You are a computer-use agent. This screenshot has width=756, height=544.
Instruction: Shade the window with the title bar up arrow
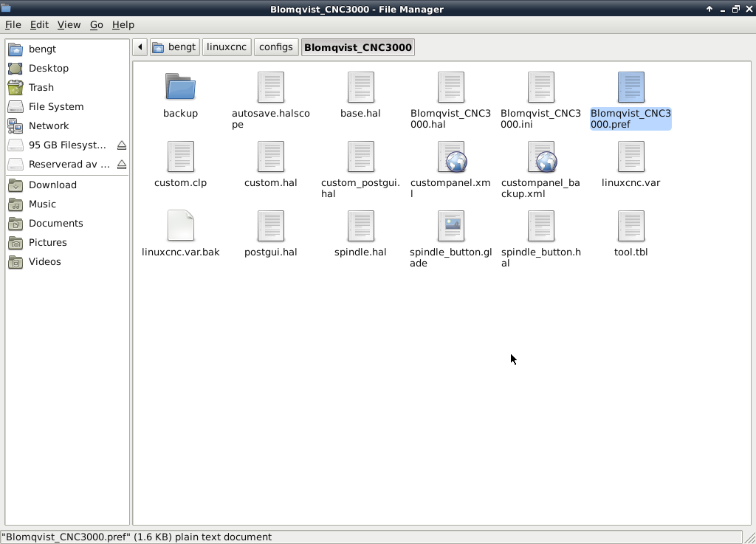709,9
